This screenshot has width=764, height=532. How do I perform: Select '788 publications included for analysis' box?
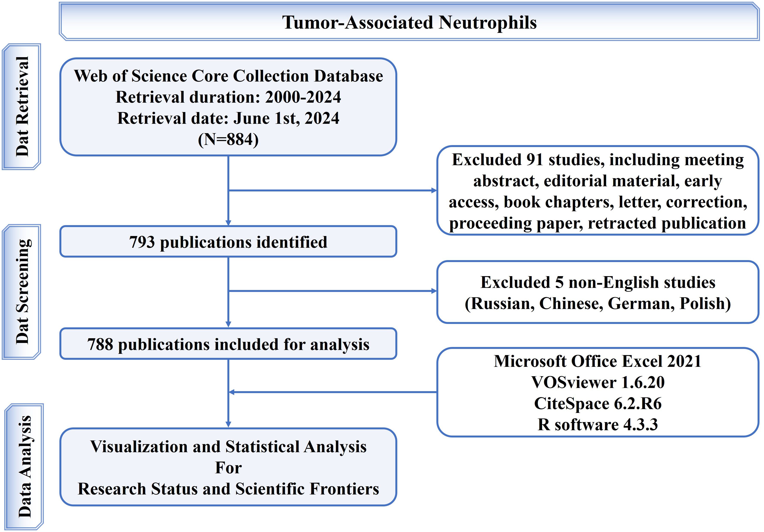pos(228,344)
